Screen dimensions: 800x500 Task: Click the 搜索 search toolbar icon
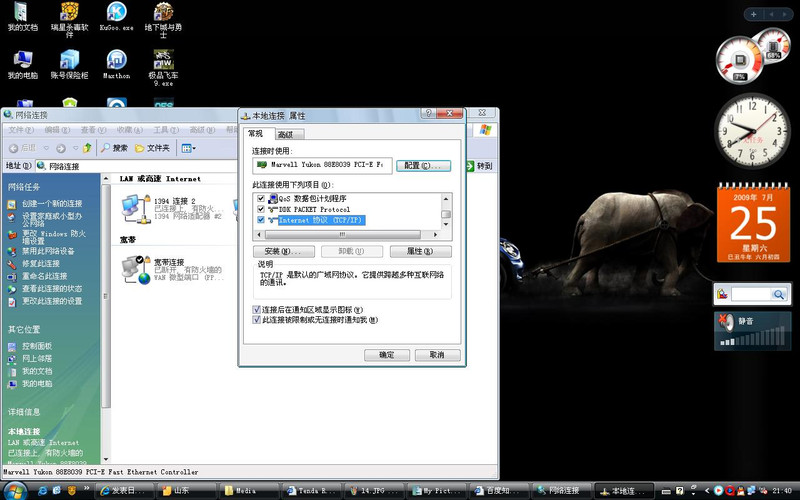pos(113,148)
